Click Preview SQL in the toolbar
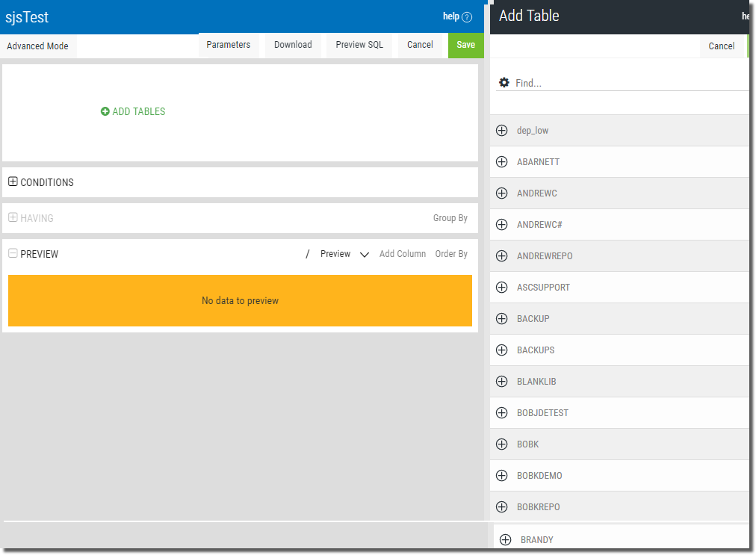Screen dimensions: 756x555 tap(359, 45)
